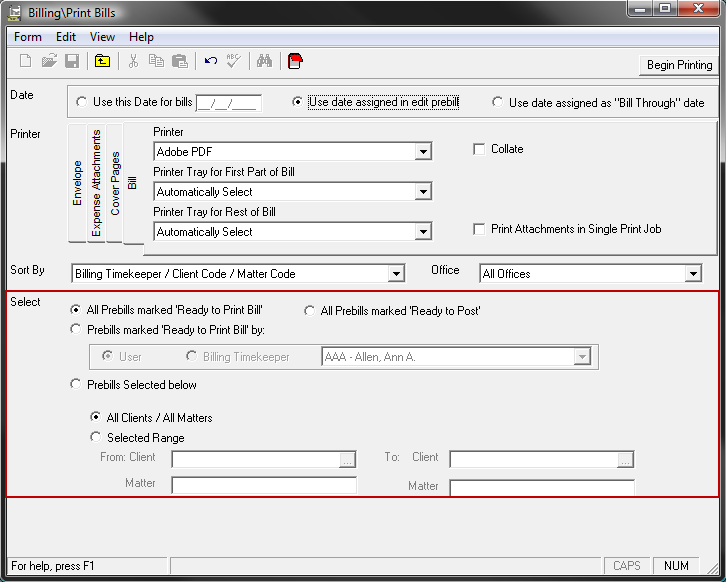Click the From Client browse ellipsis button
Image resolution: width=726 pixels, height=582 pixels.
tap(347, 460)
